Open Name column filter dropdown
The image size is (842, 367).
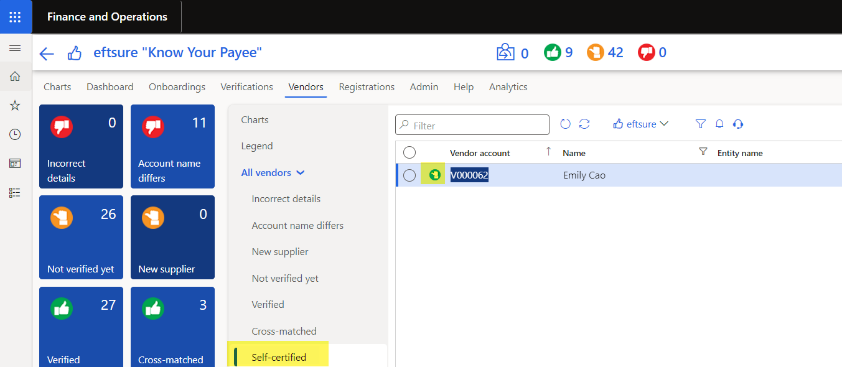point(703,152)
